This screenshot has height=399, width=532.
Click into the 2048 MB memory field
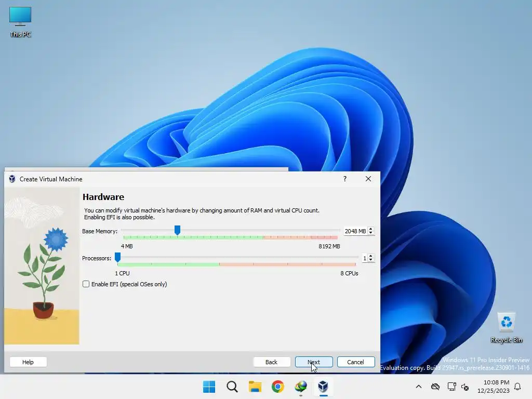click(x=355, y=231)
